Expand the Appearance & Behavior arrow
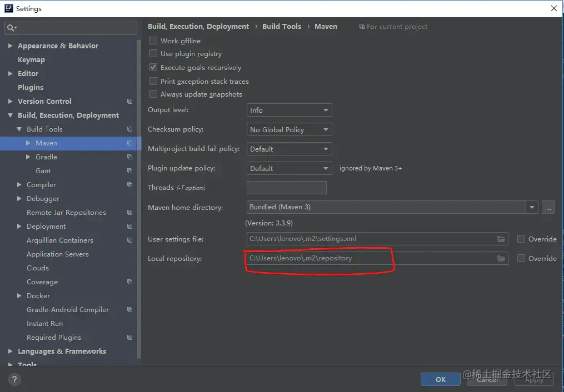564x392 pixels. click(x=10, y=46)
